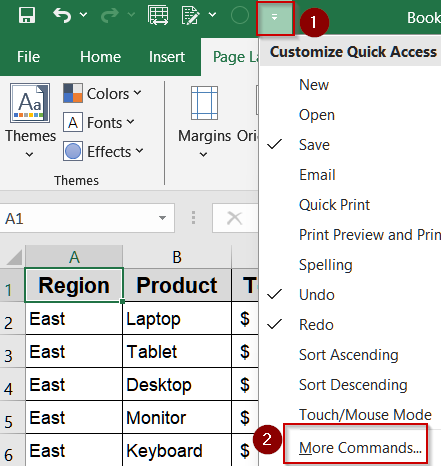Viewport: 441px width, 466px height.
Task: Enable Touch/Mouse Mode in the menu
Action: (351, 415)
